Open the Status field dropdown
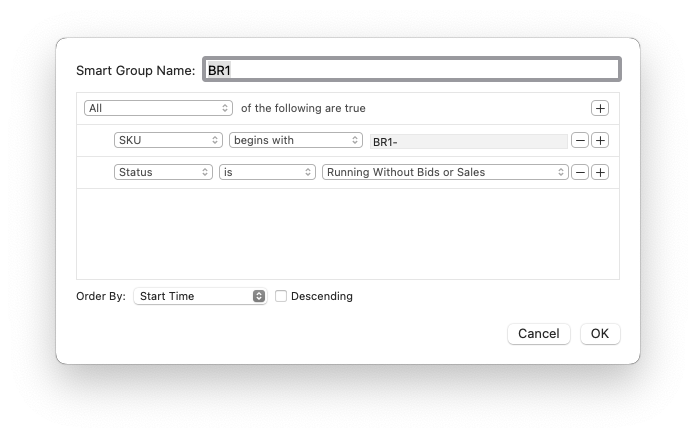Image resolution: width=696 pixels, height=438 pixels. (x=163, y=172)
